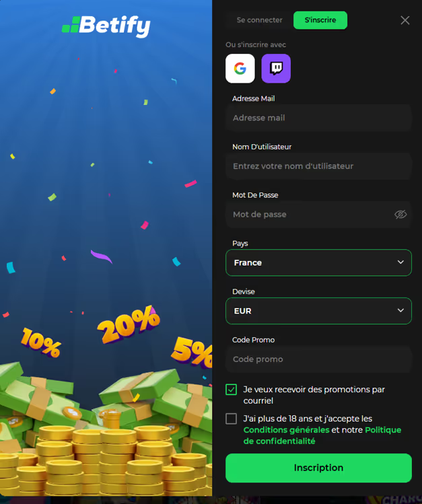The height and width of the screenshot is (504, 422).
Task: Open the Politique de confidentialité link
Action: (x=322, y=435)
